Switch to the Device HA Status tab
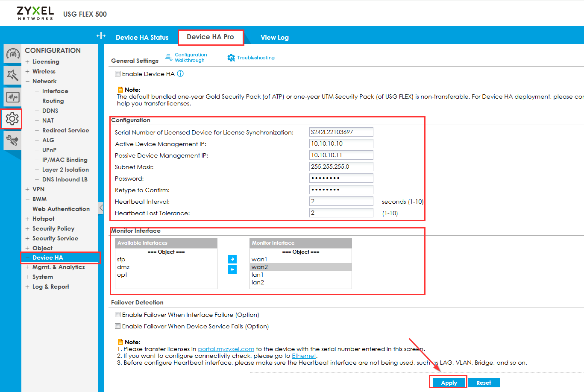 click(x=142, y=37)
